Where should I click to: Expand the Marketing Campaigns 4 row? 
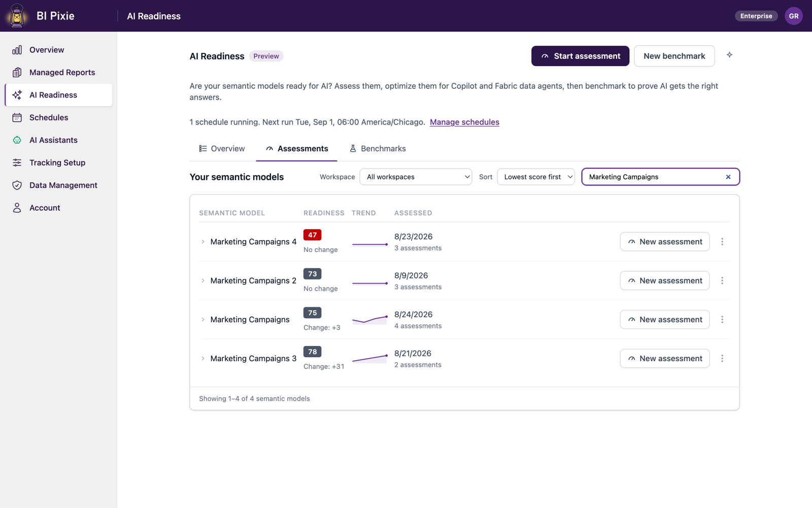(203, 242)
